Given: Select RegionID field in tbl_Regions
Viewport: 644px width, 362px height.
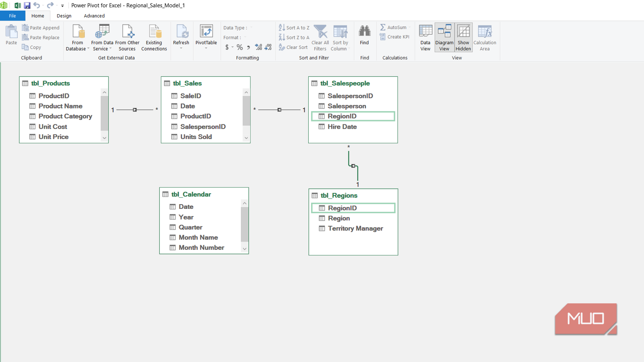Looking at the screenshot, I should (x=353, y=208).
